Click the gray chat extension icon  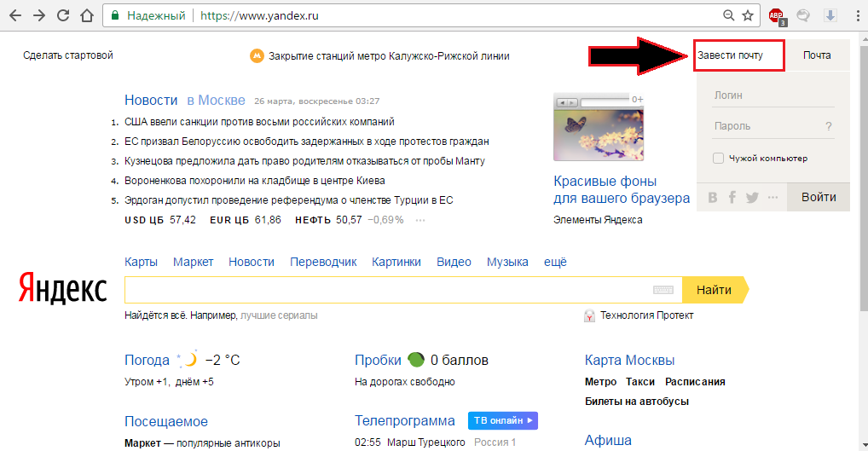coord(803,15)
